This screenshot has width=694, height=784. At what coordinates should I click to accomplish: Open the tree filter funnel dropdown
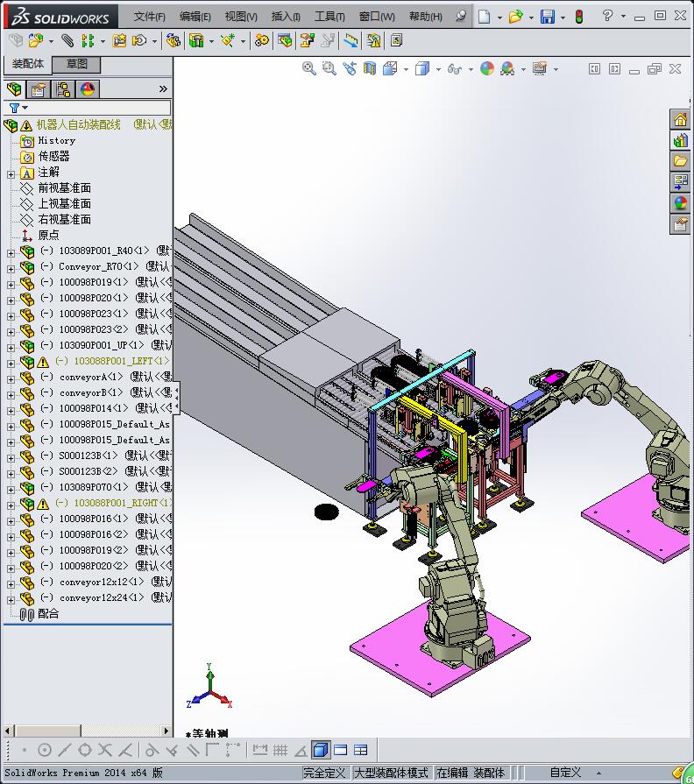click(x=18, y=108)
